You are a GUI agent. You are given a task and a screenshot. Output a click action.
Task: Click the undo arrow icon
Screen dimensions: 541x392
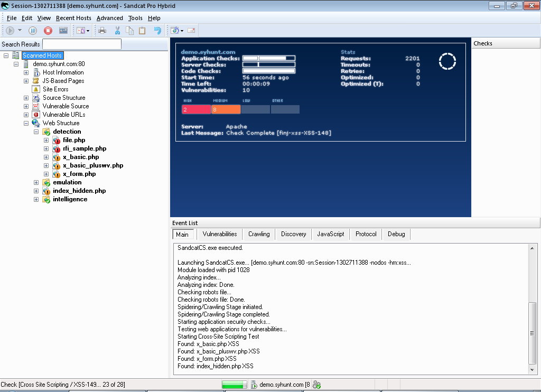[x=157, y=31]
